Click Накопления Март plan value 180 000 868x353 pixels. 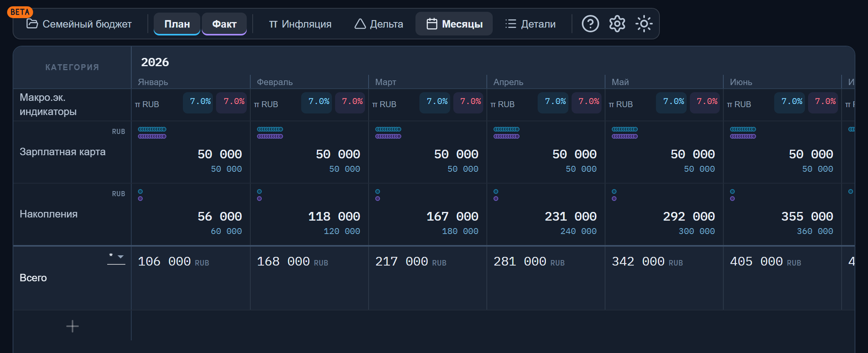(x=460, y=231)
